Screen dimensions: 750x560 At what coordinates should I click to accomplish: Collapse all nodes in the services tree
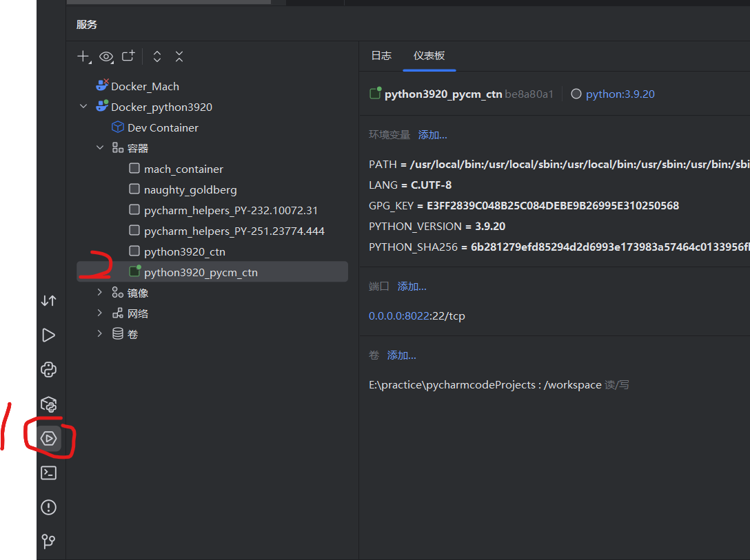point(179,56)
